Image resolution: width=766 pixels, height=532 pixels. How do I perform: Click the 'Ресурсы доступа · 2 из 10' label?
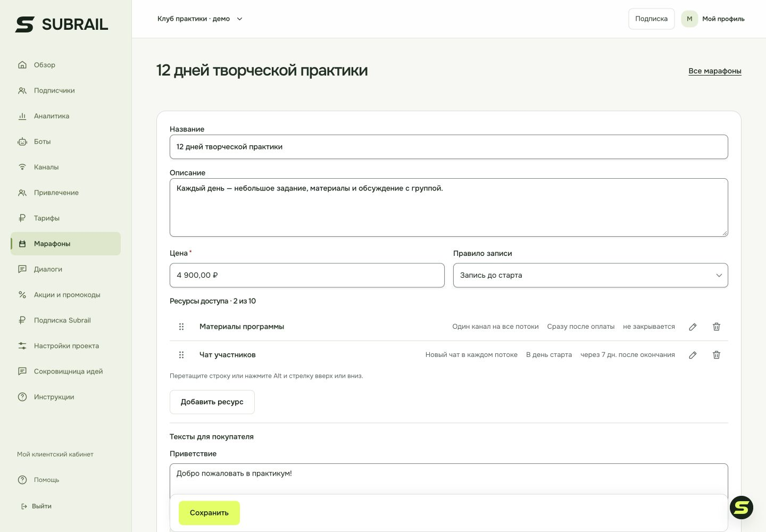tap(213, 301)
